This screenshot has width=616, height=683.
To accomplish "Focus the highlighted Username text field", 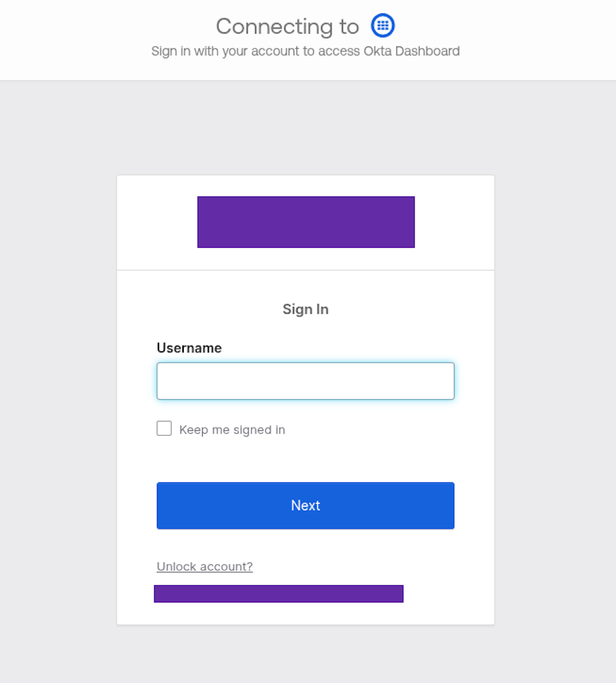I will 306,381.
